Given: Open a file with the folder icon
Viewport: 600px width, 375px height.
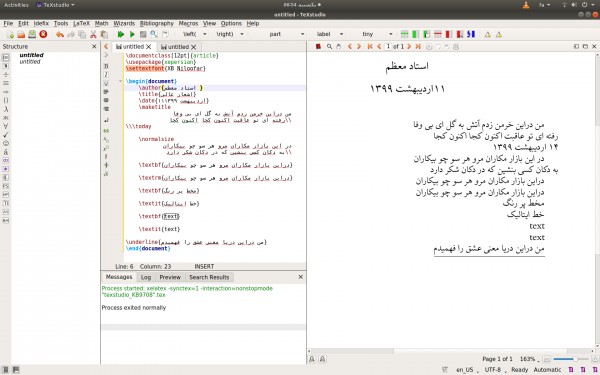Looking at the screenshot, I should [21, 34].
